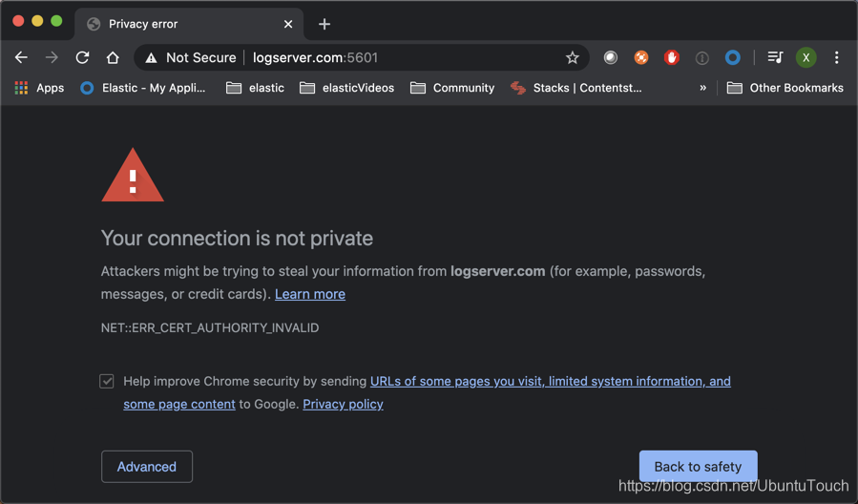Click the browser back arrow

[21, 57]
